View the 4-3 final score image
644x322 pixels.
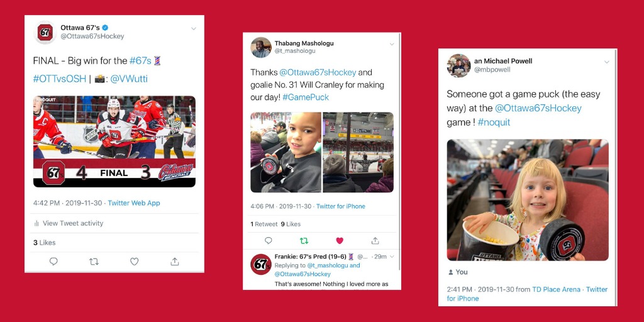(114, 142)
